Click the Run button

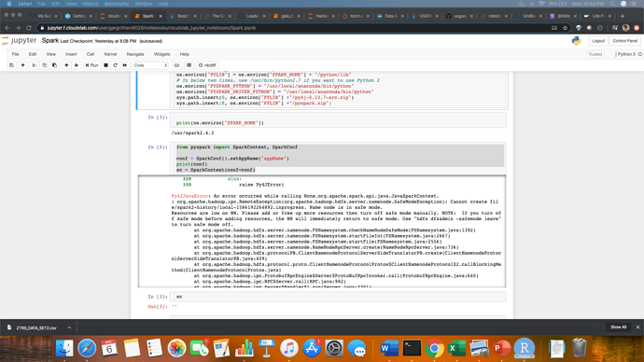click(x=91, y=65)
